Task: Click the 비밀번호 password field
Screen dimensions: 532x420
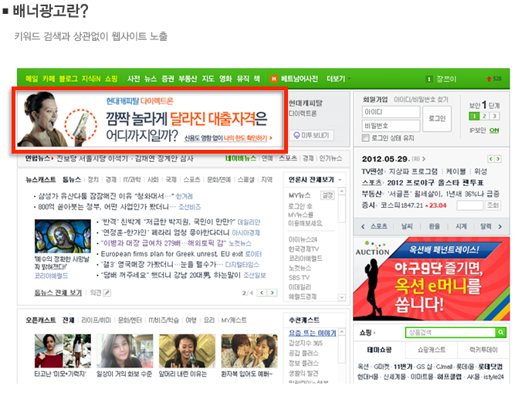Action: tap(391, 126)
